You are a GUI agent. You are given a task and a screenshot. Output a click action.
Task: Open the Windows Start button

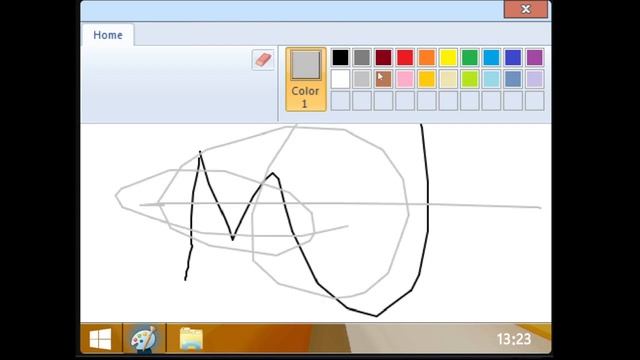[x=101, y=339]
